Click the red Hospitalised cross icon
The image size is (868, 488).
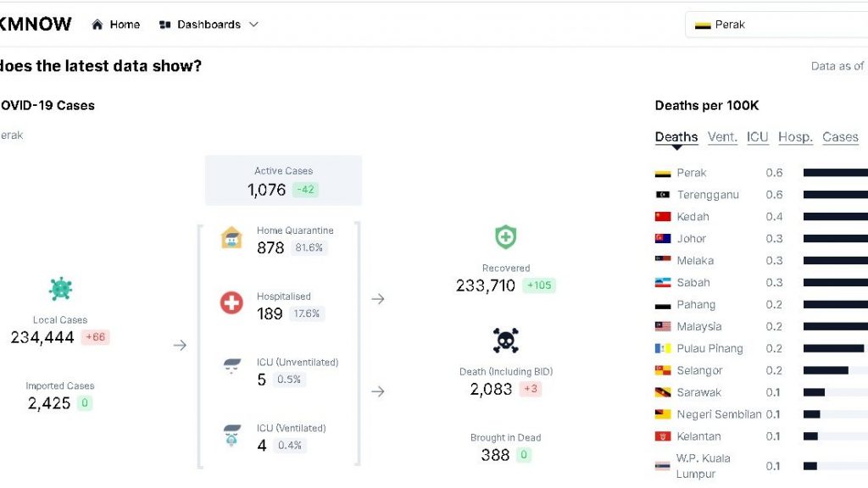(x=231, y=303)
